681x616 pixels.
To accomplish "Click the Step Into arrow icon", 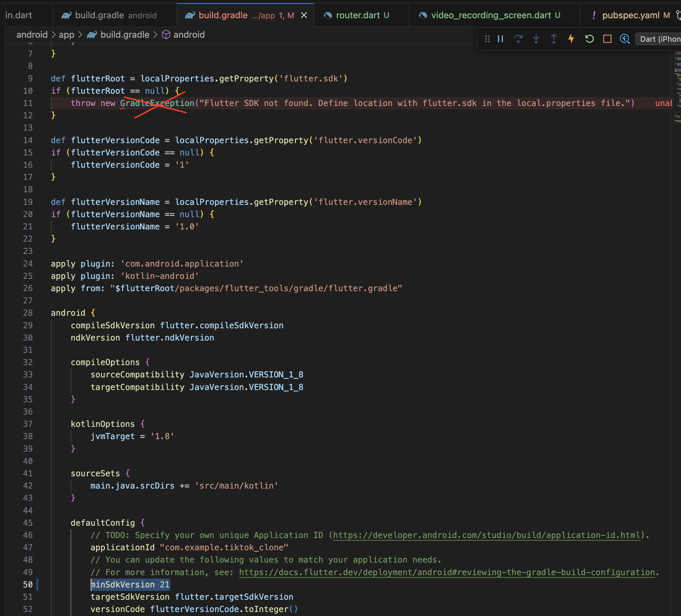I will (x=536, y=39).
